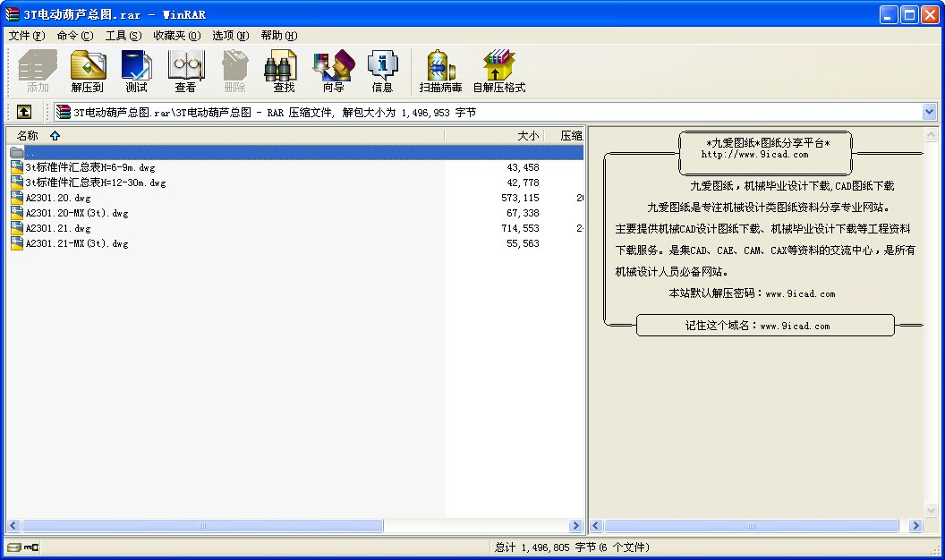Select file name A2301.20-MX(3t).dwg
The width and height of the screenshot is (945, 560).
click(77, 213)
